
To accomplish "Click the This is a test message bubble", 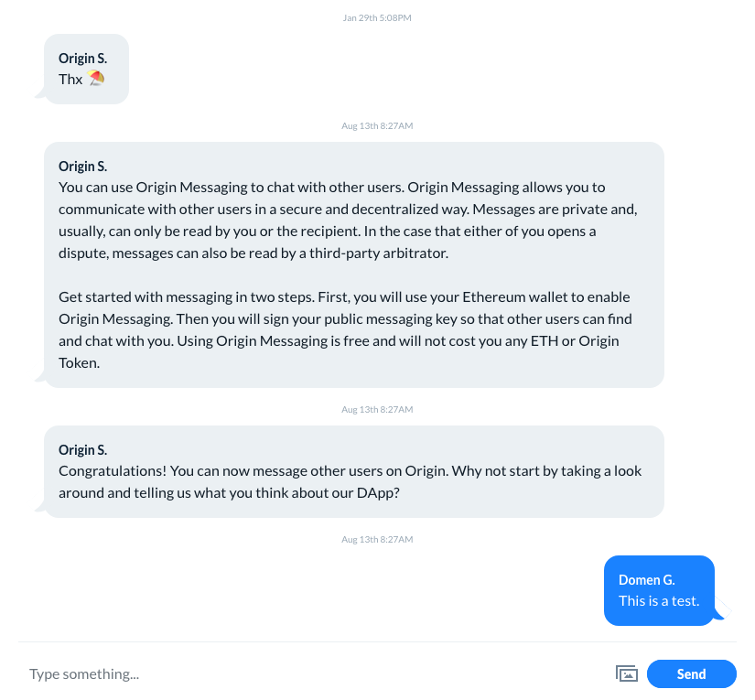I will (x=659, y=600).
